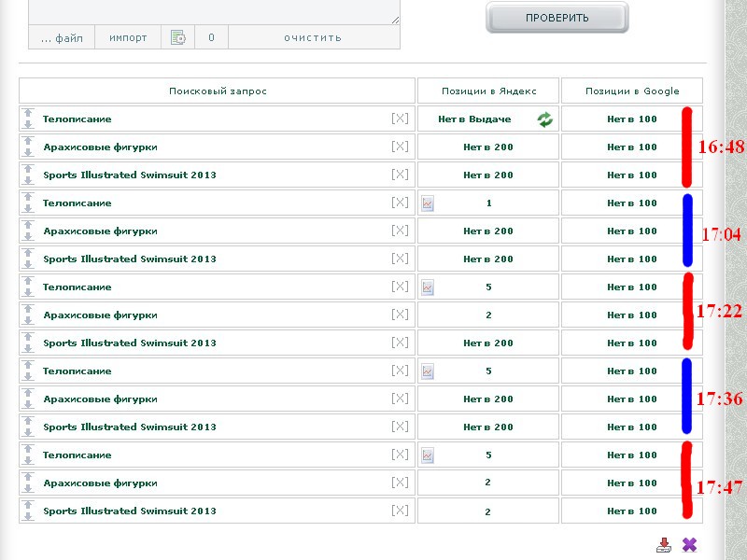Click the first Телописание query text
Viewport: 747px width, 560px height.
tap(78, 119)
